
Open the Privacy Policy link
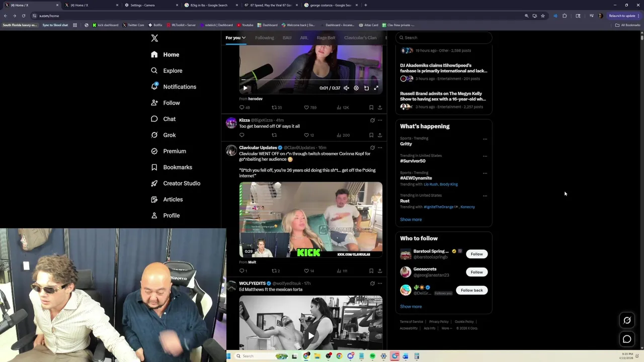(439, 322)
